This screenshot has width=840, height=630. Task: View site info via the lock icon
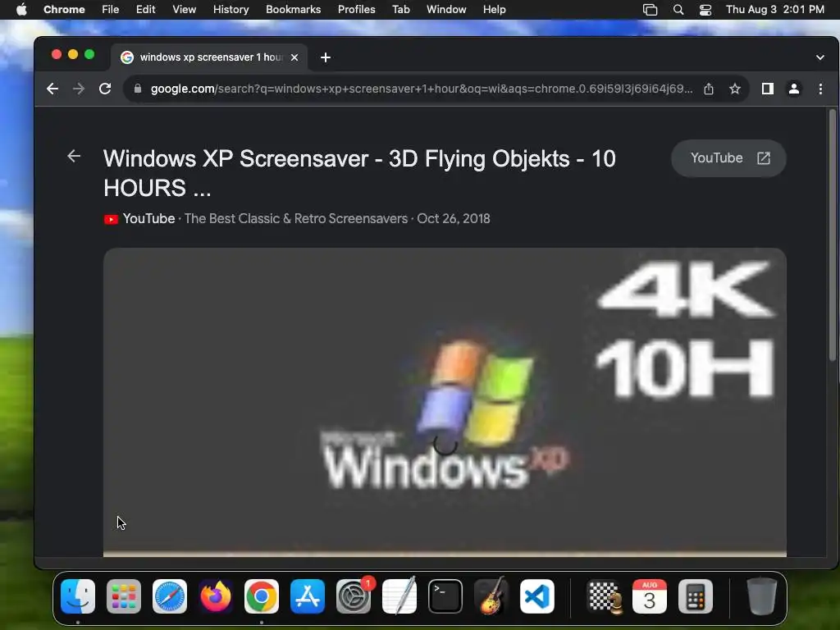click(x=138, y=89)
